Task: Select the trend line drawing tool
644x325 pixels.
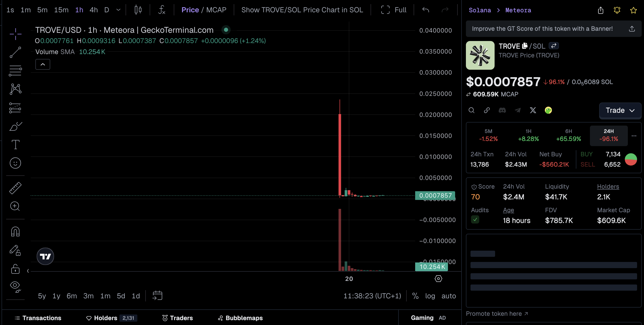Action: (15, 52)
